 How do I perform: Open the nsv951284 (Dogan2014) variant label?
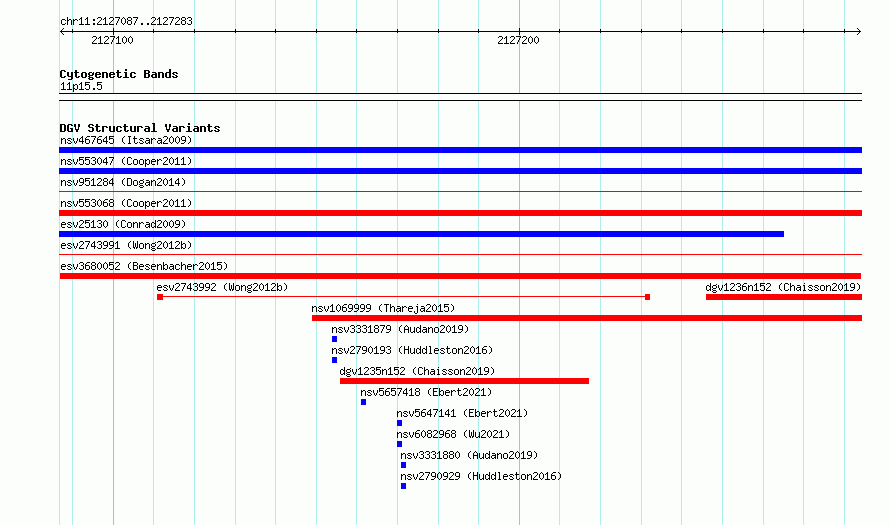[x=123, y=182]
